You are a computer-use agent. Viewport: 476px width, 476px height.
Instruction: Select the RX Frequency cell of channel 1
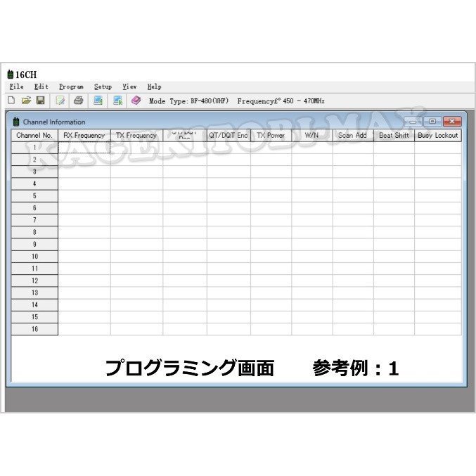click(x=84, y=148)
